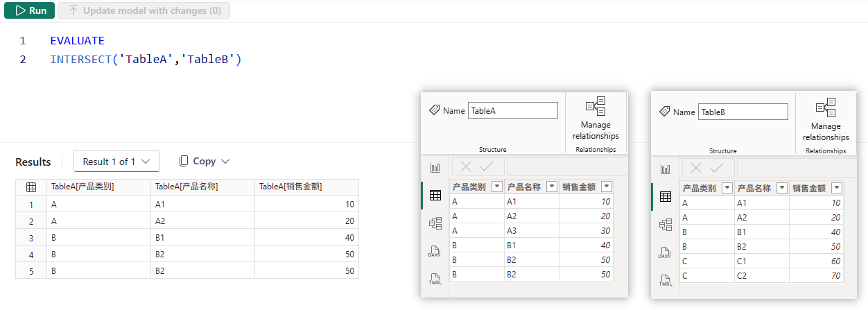Click the formula commit checkmark in TableA
This screenshot has width=868, height=310.
click(x=487, y=166)
